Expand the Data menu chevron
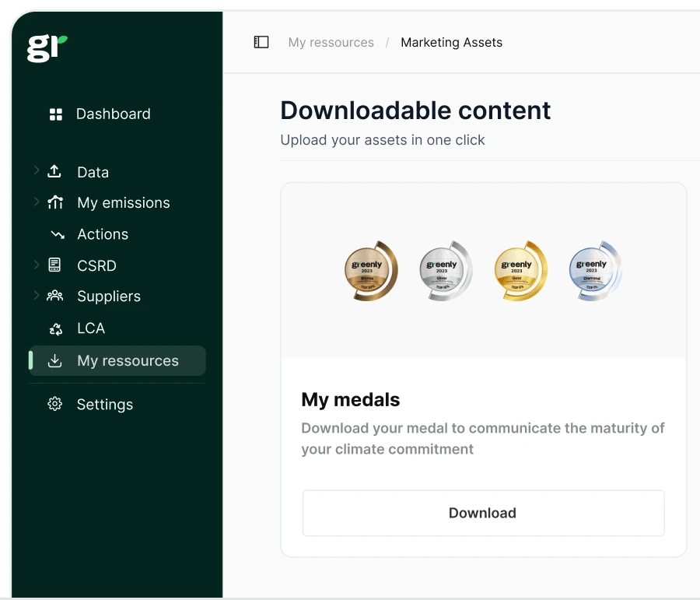The height and width of the screenshot is (600, 700). coord(37,170)
